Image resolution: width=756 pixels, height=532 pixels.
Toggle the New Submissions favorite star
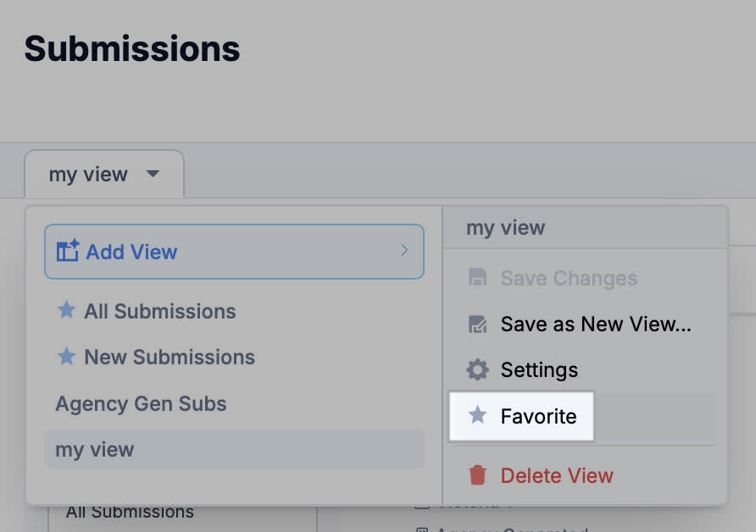pyautogui.click(x=66, y=357)
